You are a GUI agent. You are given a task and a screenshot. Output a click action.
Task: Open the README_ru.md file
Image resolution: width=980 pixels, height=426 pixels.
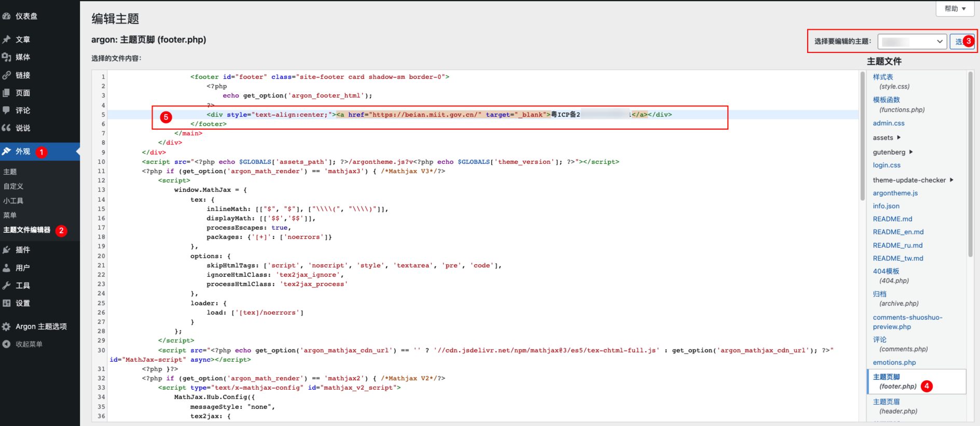(x=898, y=246)
